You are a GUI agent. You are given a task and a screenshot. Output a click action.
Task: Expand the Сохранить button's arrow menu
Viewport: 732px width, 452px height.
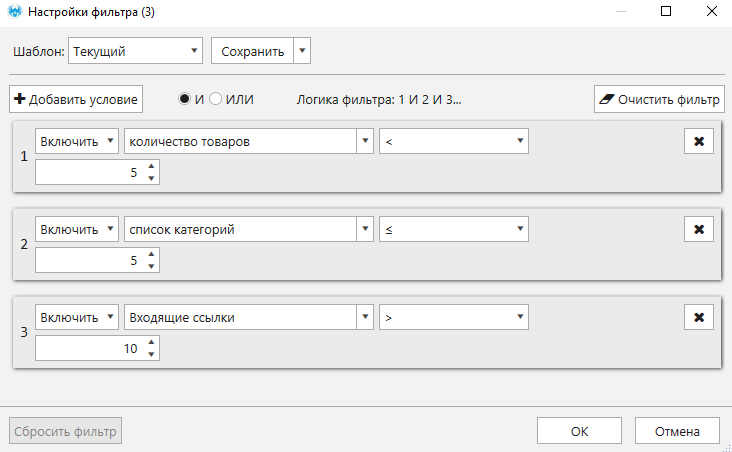pos(302,51)
